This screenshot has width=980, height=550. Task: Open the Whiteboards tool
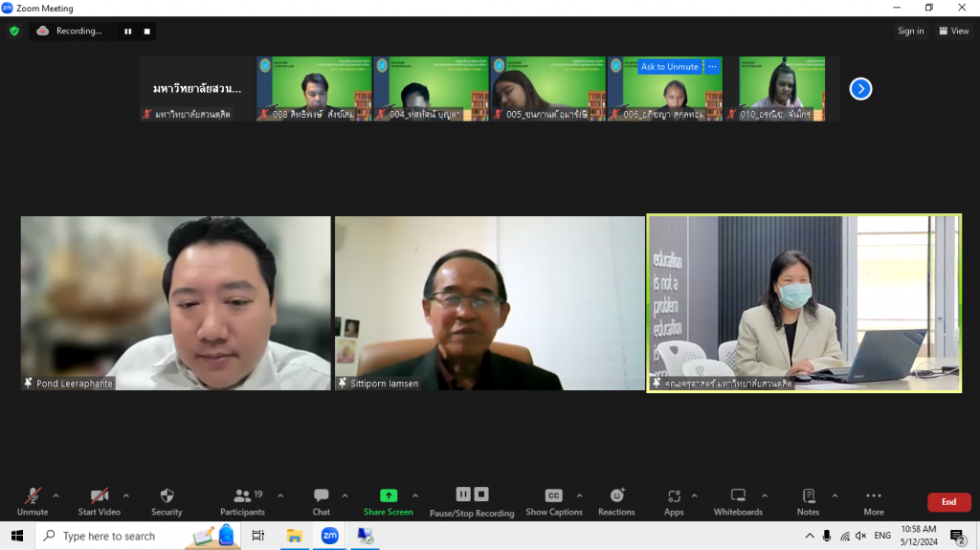(x=738, y=500)
